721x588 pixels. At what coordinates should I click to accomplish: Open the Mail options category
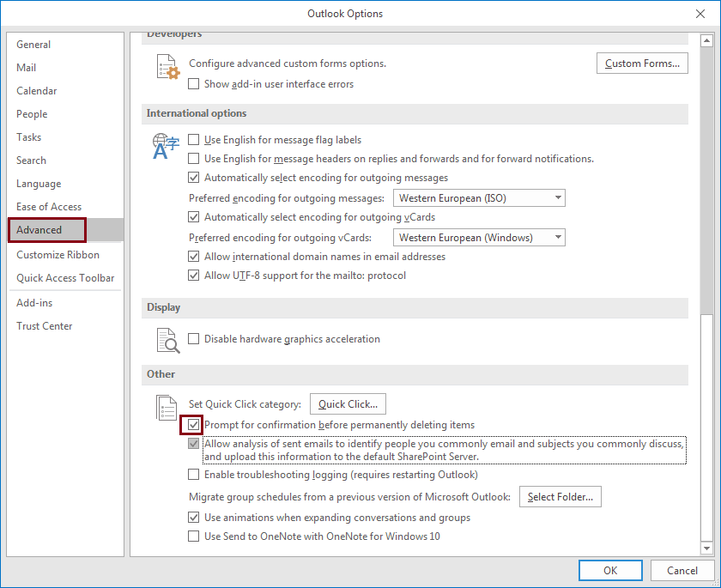(x=65, y=68)
